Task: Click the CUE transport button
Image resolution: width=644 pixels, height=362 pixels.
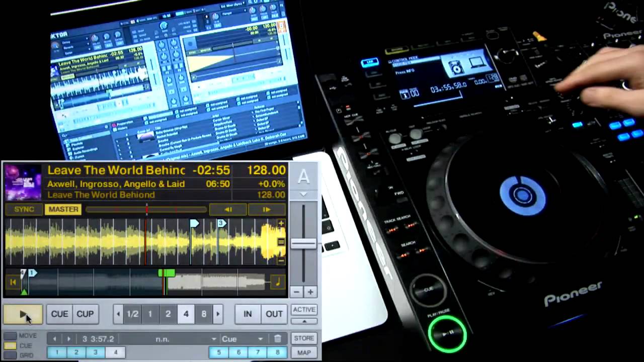Action: [x=59, y=314]
